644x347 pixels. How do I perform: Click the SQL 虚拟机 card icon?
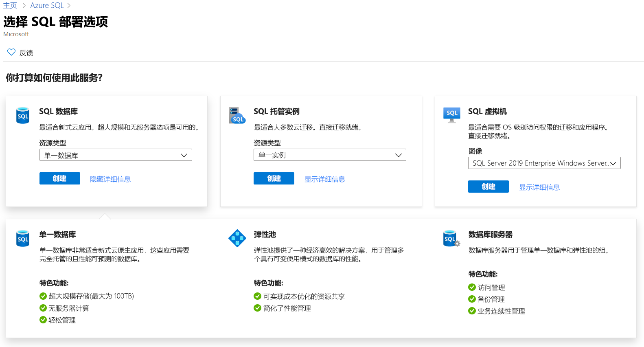pos(452,115)
